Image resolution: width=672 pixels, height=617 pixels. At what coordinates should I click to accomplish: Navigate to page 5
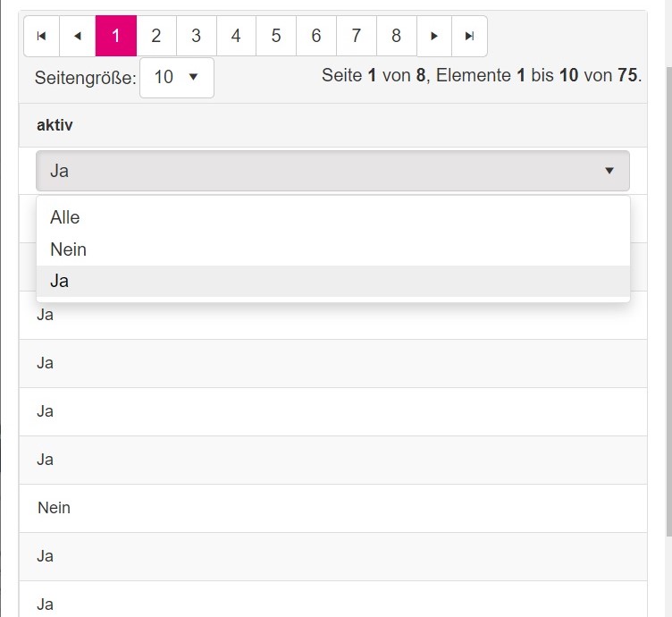tap(276, 36)
